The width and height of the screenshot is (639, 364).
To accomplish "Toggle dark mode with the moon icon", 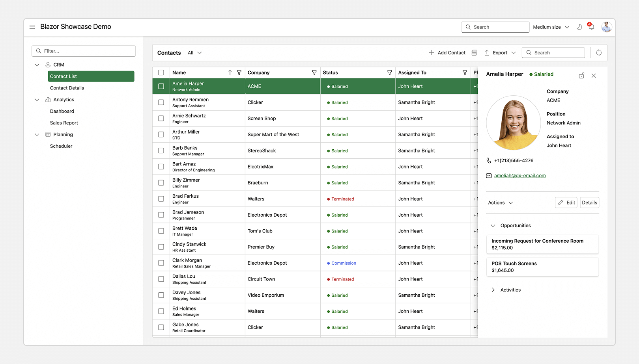I will coord(579,27).
